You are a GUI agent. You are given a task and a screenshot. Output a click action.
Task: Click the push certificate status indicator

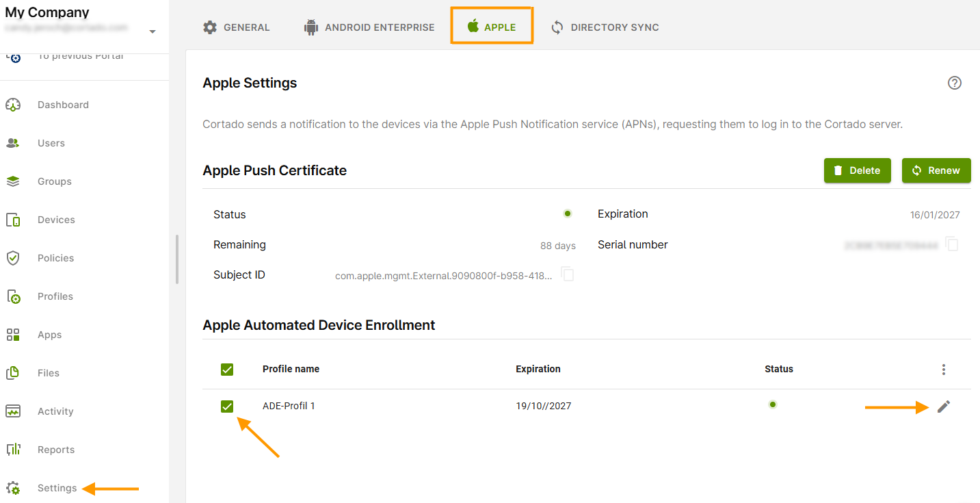pyautogui.click(x=568, y=214)
